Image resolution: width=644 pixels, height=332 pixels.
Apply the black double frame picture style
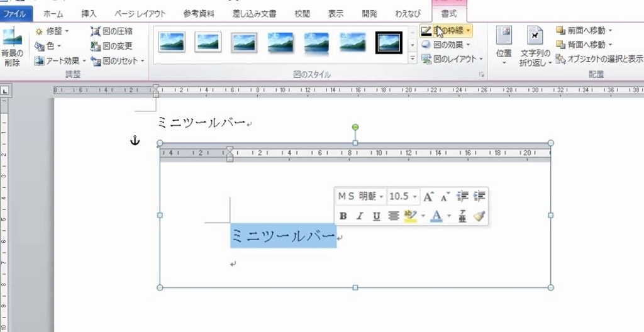point(389,42)
